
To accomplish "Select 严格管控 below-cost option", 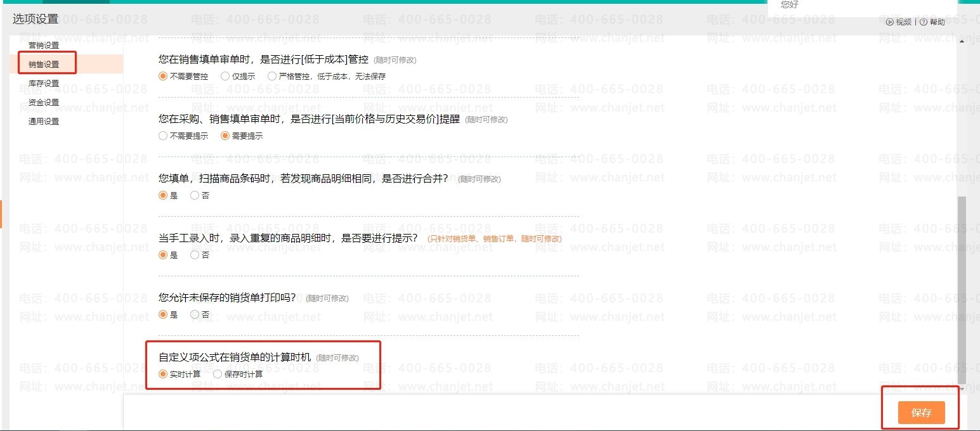I will pyautogui.click(x=272, y=76).
